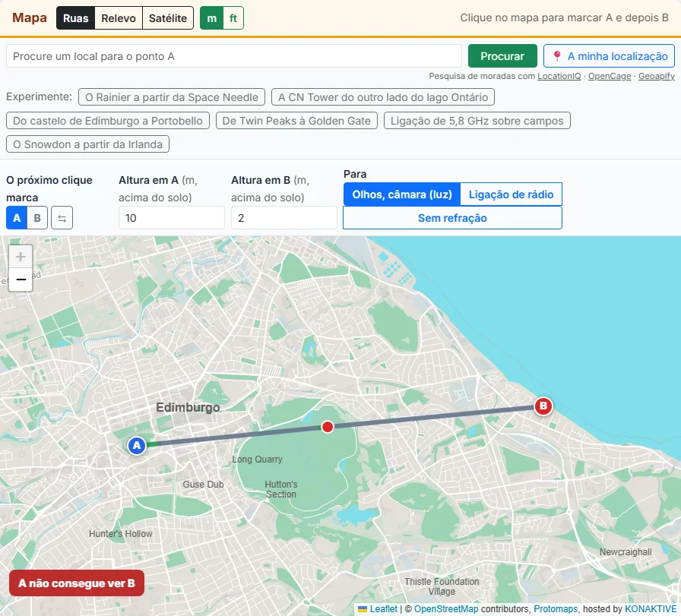Open the KONAKTIVE link
681x616 pixels.
pyautogui.click(x=651, y=609)
